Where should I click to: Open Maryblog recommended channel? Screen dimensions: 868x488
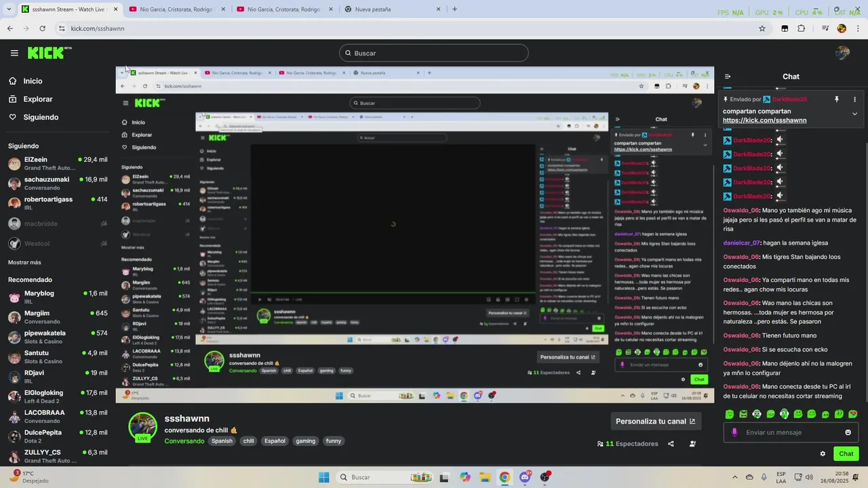click(x=58, y=297)
